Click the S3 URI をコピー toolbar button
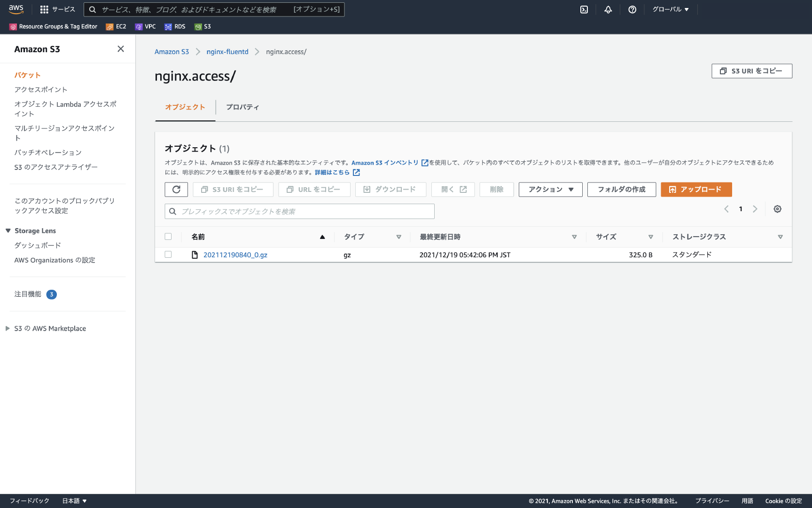 (233, 190)
